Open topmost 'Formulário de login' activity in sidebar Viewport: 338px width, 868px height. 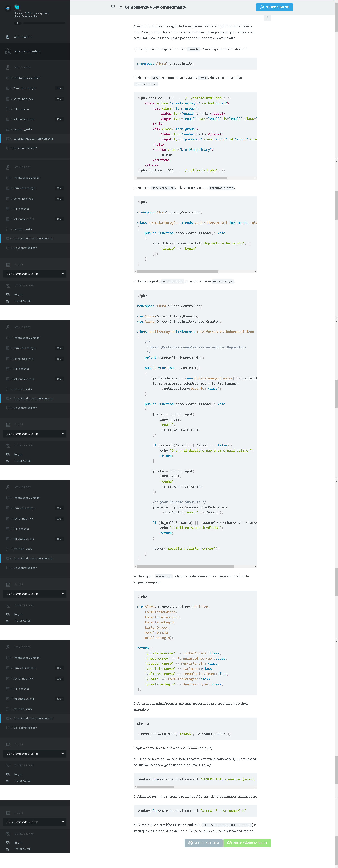[x=24, y=88]
